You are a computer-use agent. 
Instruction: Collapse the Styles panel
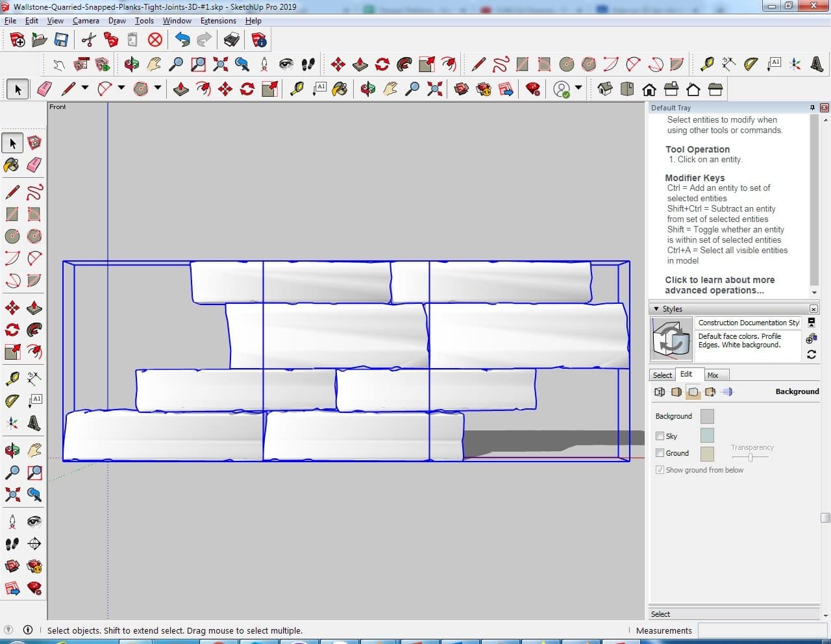(x=656, y=309)
